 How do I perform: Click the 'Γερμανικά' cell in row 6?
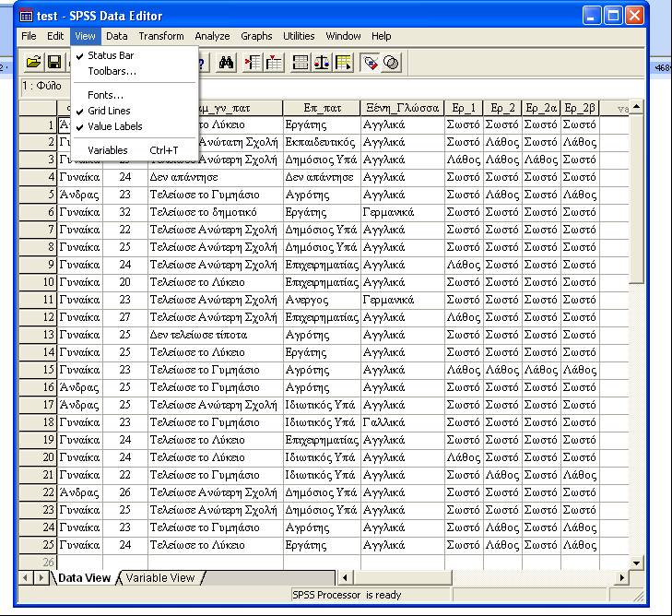click(x=403, y=212)
